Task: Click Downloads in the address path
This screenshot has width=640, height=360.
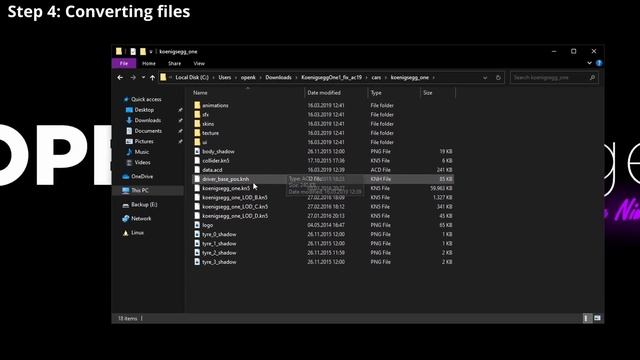Action: coord(278,78)
